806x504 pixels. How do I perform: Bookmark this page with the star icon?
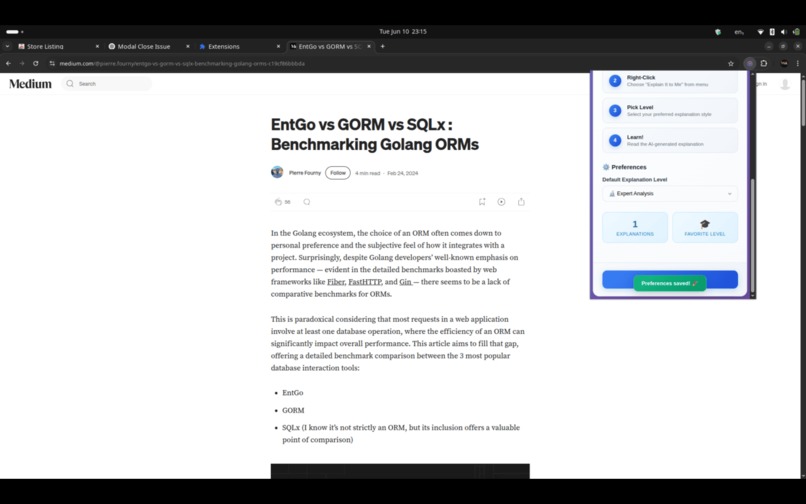pos(730,63)
